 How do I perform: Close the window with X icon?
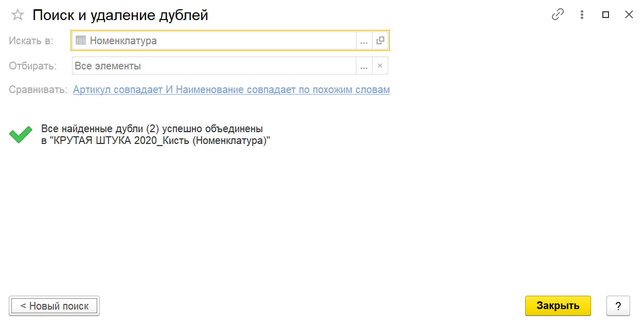click(629, 15)
